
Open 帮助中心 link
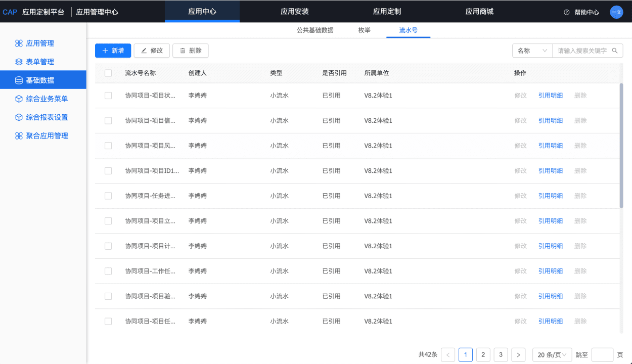point(586,12)
